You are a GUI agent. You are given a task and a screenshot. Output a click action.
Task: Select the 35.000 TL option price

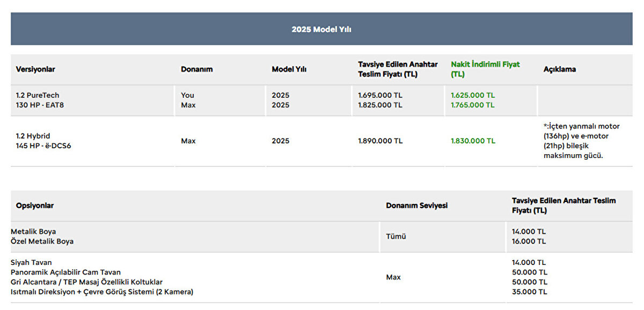click(x=529, y=292)
